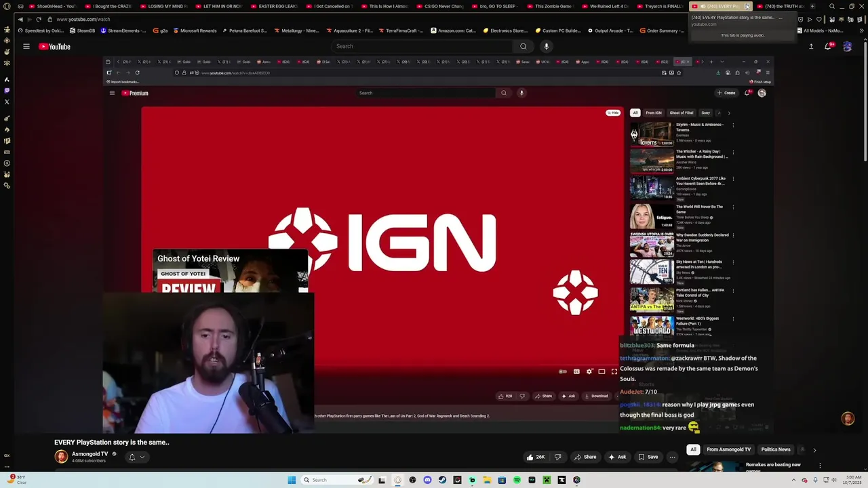Open the Microsoft Rewards bookmark

(195, 30)
